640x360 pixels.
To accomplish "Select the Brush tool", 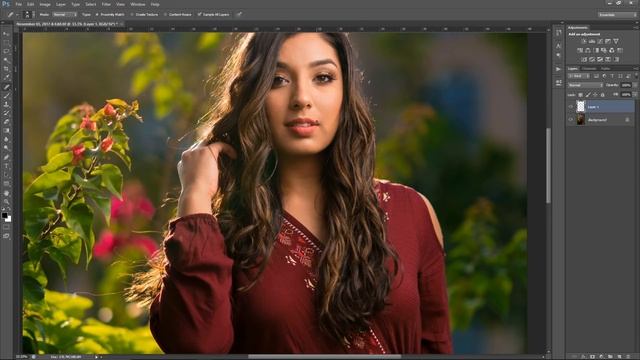I will (6, 96).
